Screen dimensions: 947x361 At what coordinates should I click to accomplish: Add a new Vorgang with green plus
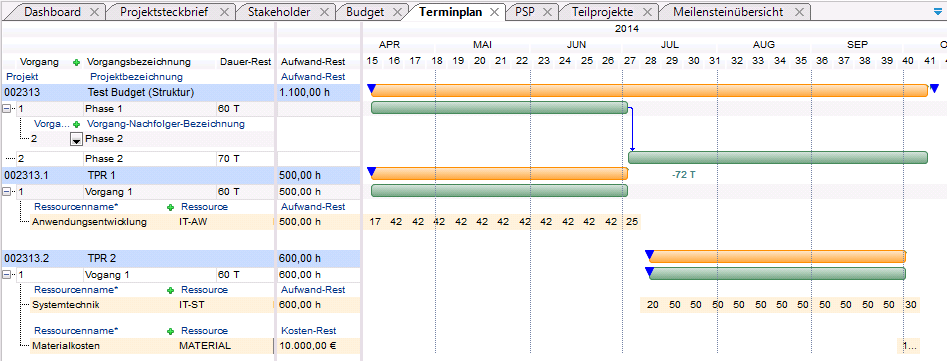pyautogui.click(x=76, y=62)
